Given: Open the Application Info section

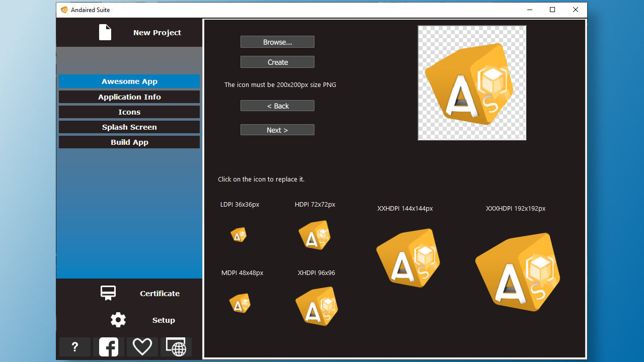Looking at the screenshot, I should 129,97.
